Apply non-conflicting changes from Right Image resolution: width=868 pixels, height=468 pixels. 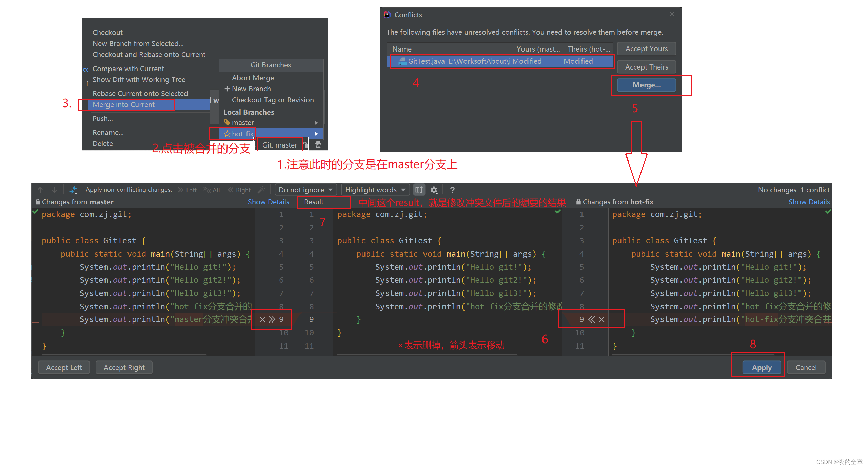tap(239, 190)
